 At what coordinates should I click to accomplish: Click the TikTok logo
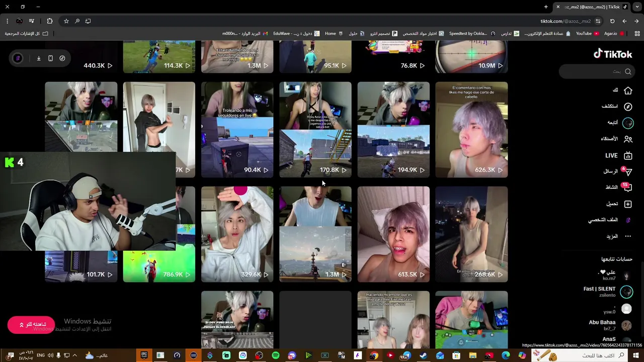pos(613,54)
